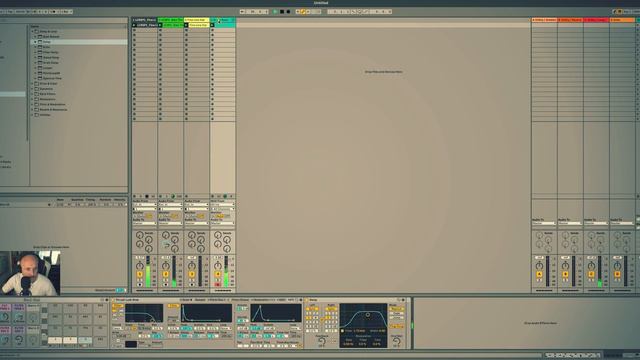
Task: Open the first return track's Audio To dropdown
Action: pyautogui.click(x=544, y=223)
